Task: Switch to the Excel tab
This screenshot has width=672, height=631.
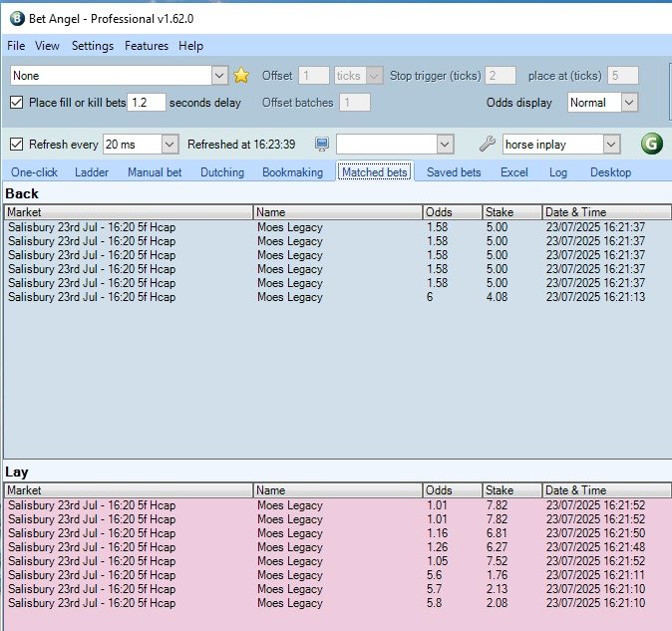Action: (x=513, y=172)
